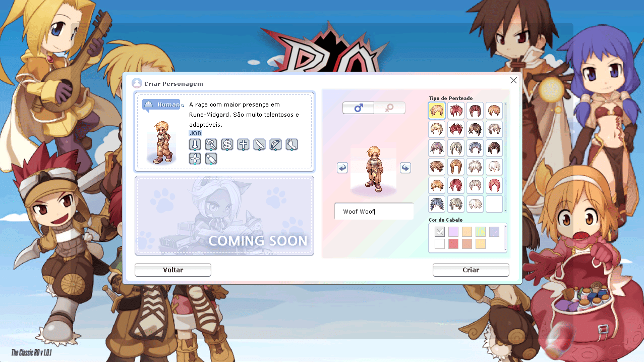Rotate the character preview right
This screenshot has width=644, height=362.
[x=405, y=168]
